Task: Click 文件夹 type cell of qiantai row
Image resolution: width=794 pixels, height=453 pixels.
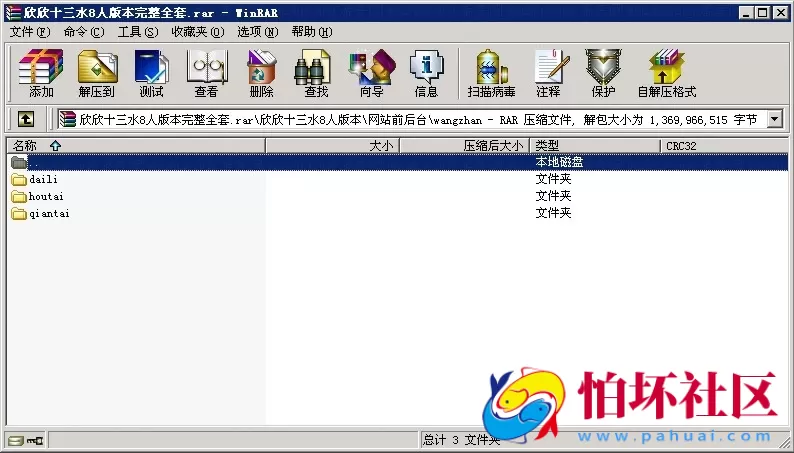Action: pos(553,214)
